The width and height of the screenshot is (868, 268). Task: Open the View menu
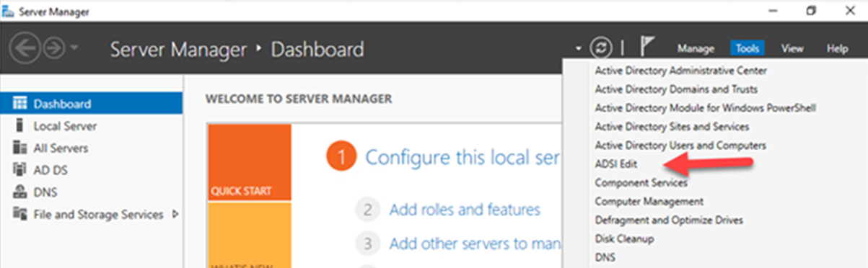click(792, 49)
